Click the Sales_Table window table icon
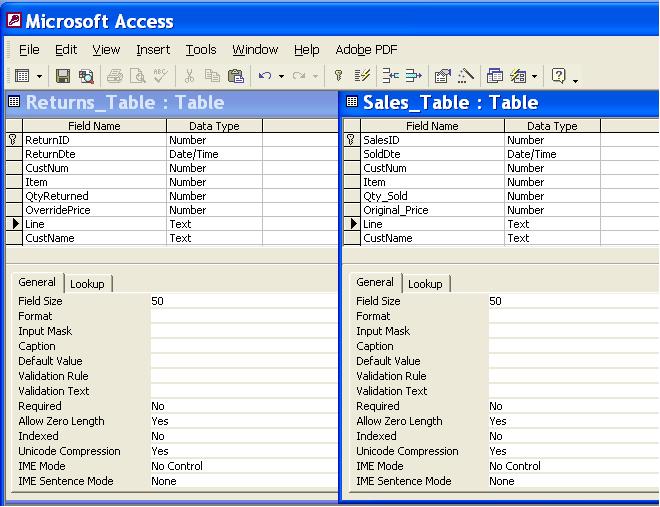Image resolution: width=660 pixels, height=507 pixels. tap(351, 101)
